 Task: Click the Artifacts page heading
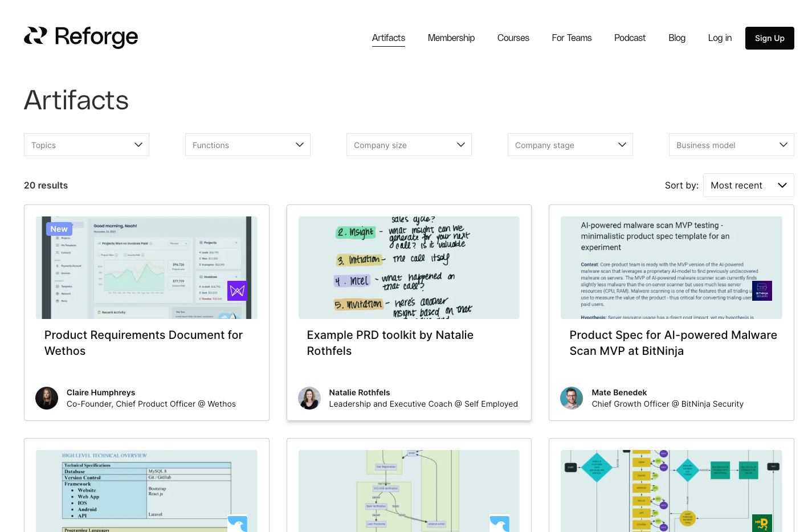(x=76, y=100)
